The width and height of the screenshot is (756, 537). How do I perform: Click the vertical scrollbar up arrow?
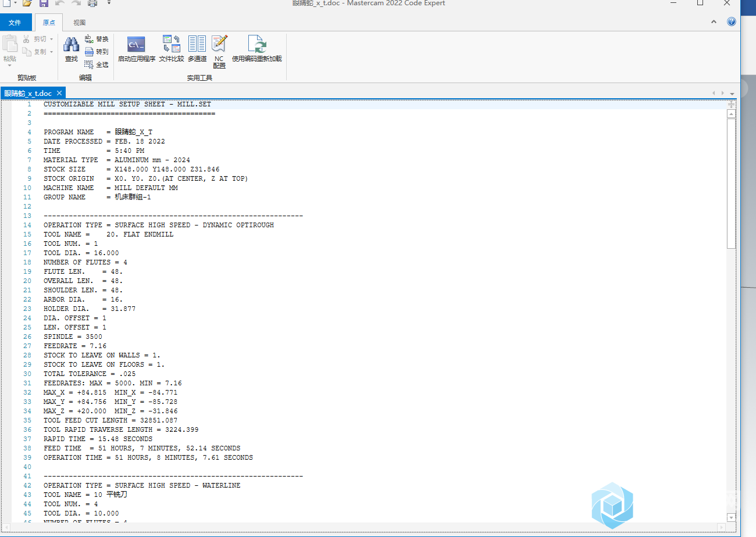pyautogui.click(x=731, y=114)
